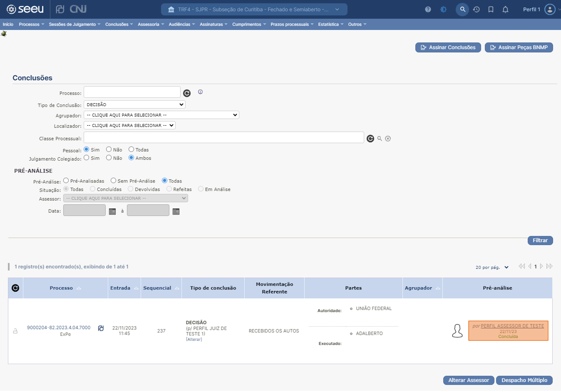The image size is (561, 392).
Task: Select Julgamento Colegiado Não radio
Action: (109, 157)
